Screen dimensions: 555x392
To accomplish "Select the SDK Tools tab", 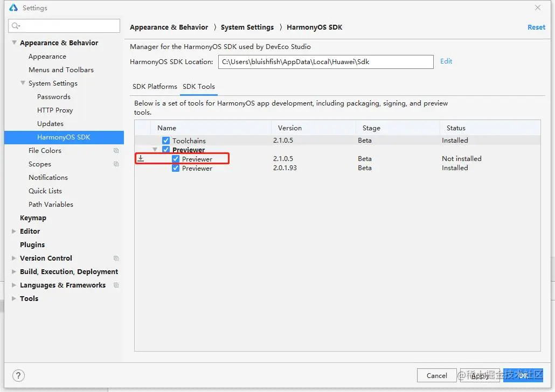I will coord(199,87).
